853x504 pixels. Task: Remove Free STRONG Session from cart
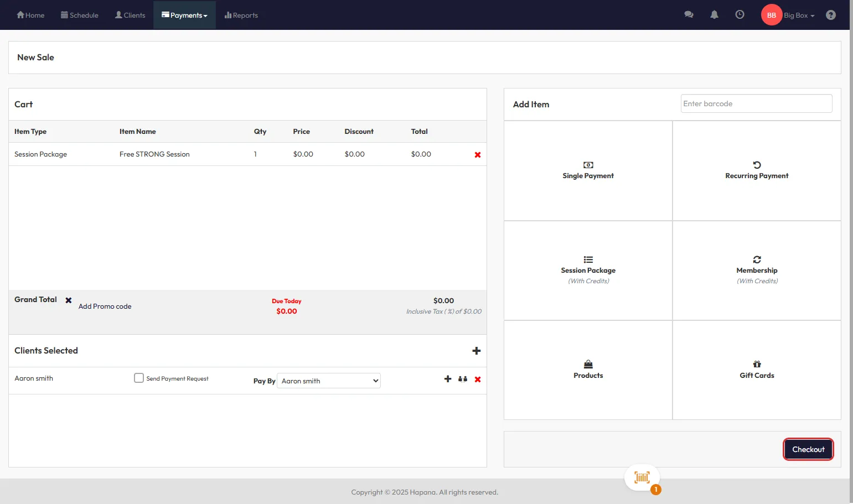click(478, 155)
